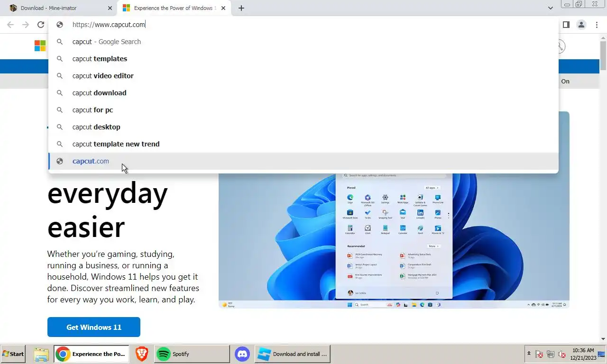Close the Mine-imator tab
Image resolution: width=607 pixels, height=364 pixels.
click(x=110, y=8)
